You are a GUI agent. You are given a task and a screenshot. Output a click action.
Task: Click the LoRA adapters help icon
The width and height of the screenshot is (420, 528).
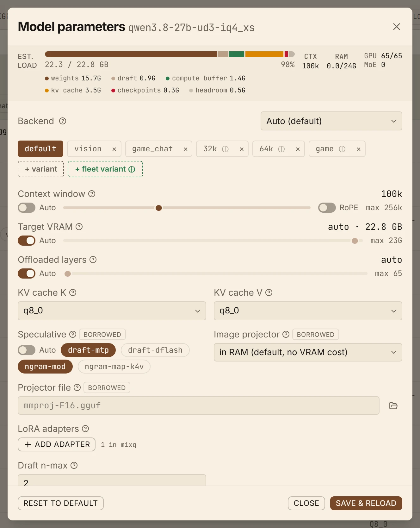pos(85,429)
